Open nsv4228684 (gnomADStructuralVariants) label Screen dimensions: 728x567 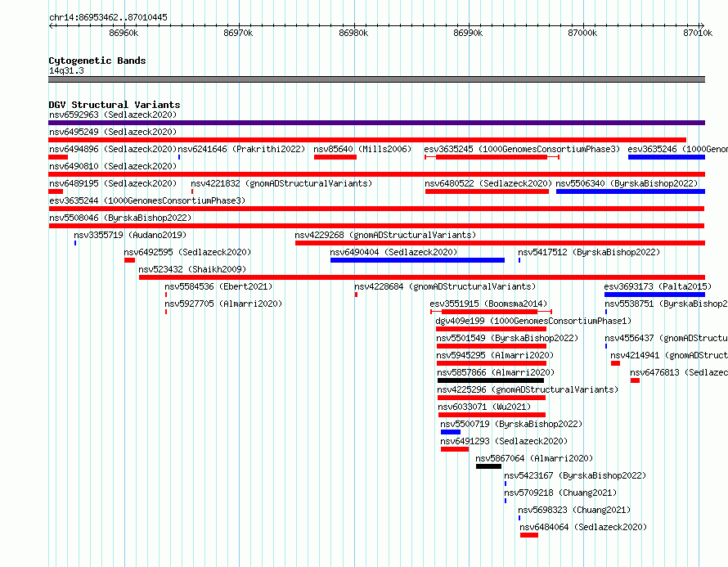click(x=445, y=286)
